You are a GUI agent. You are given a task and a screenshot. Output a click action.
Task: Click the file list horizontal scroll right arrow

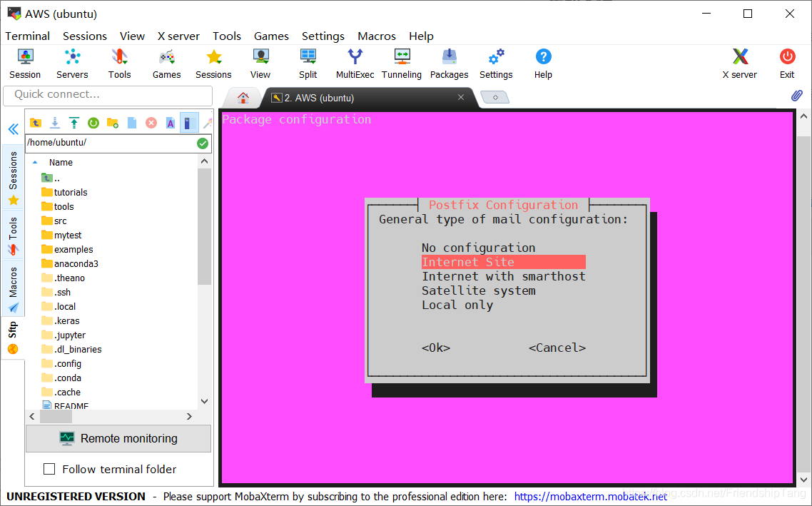189,416
